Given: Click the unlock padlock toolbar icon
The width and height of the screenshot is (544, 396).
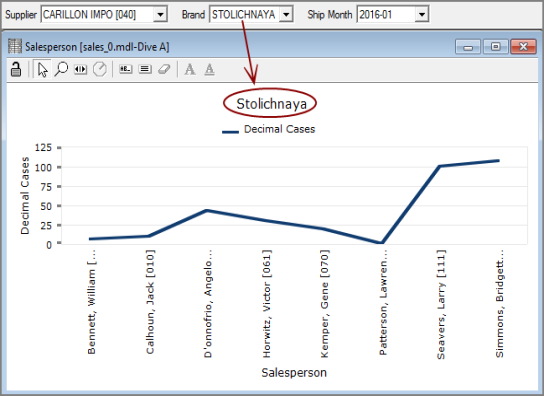Looking at the screenshot, I should pos(16,69).
